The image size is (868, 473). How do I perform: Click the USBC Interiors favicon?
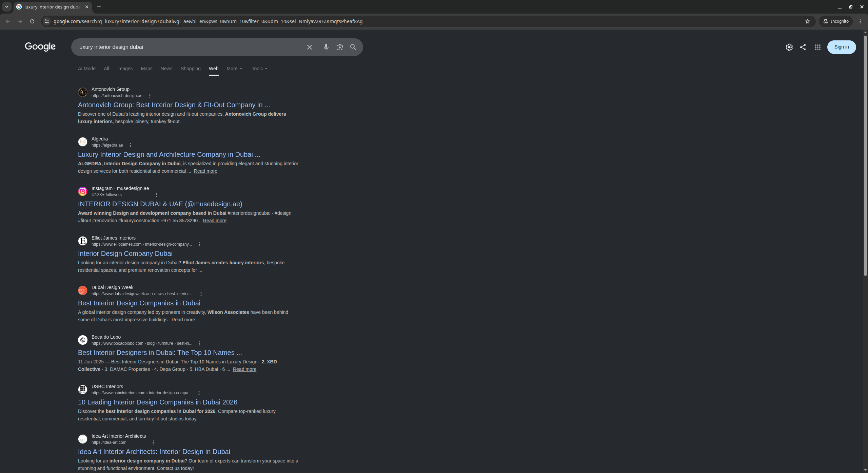point(83,390)
